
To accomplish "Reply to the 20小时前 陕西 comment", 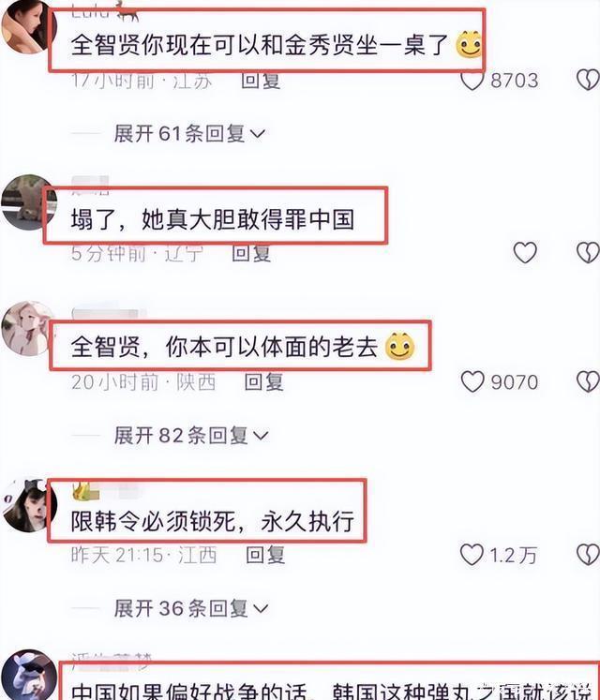I will (x=264, y=382).
